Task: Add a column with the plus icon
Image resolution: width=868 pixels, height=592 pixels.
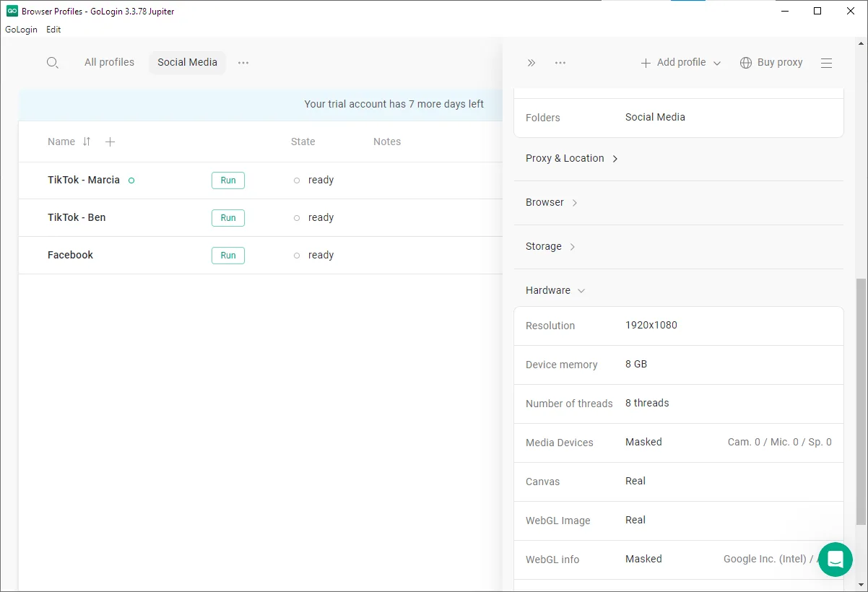Action: (x=110, y=142)
